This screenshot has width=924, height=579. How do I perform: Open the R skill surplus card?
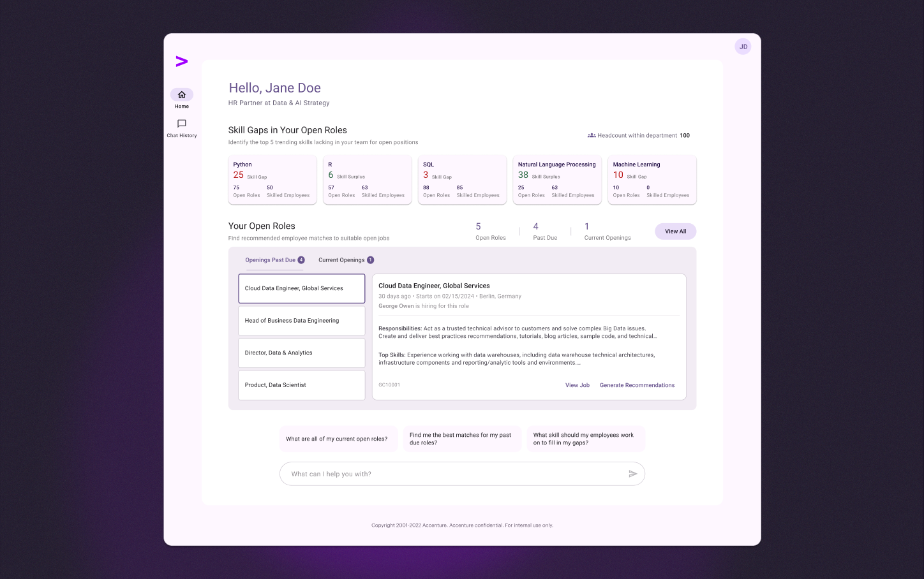click(368, 180)
